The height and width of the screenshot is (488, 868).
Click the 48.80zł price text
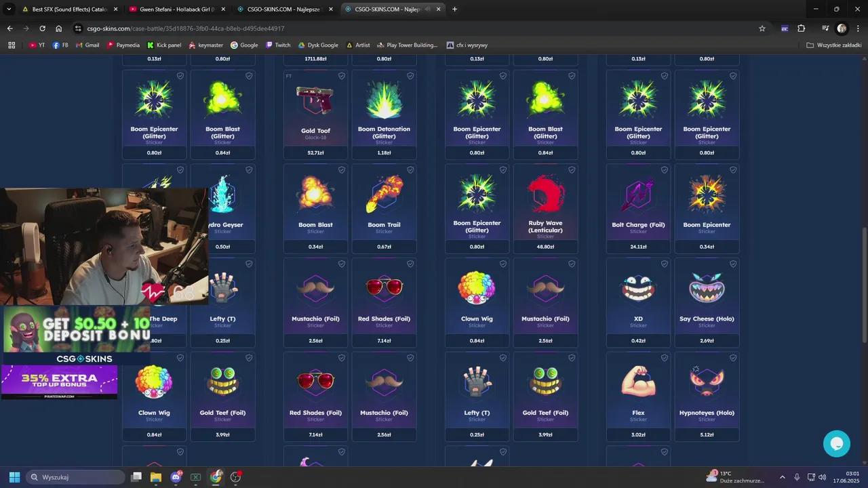click(x=545, y=247)
